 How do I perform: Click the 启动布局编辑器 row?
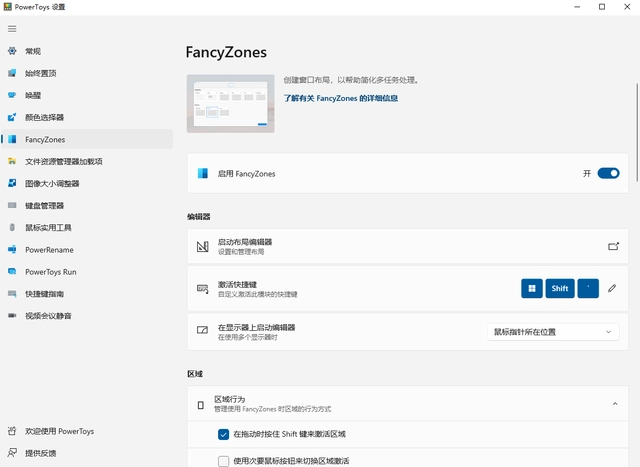click(x=407, y=246)
